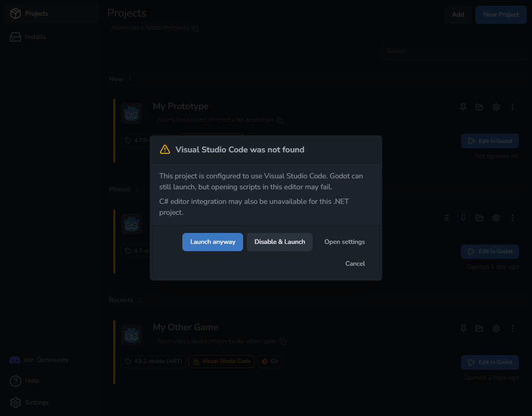The image size is (532, 416).
Task: Open My Prototype folder icon
Action: [480, 107]
